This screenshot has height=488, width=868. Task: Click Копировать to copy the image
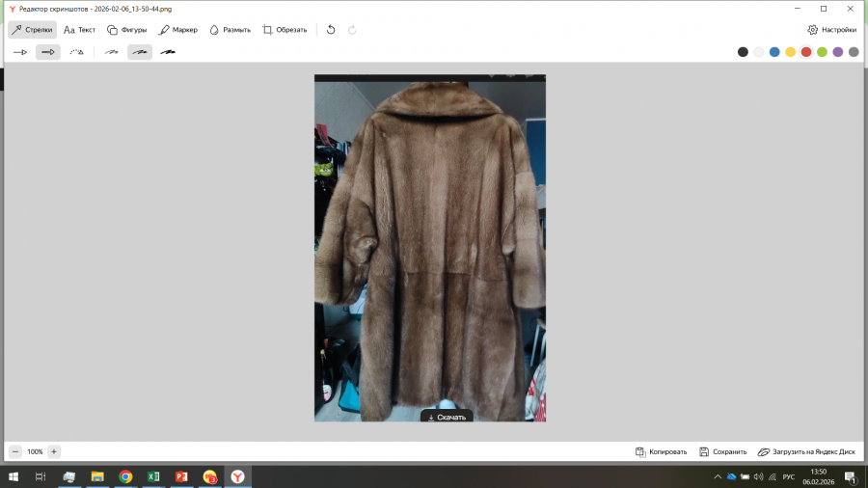click(x=662, y=451)
